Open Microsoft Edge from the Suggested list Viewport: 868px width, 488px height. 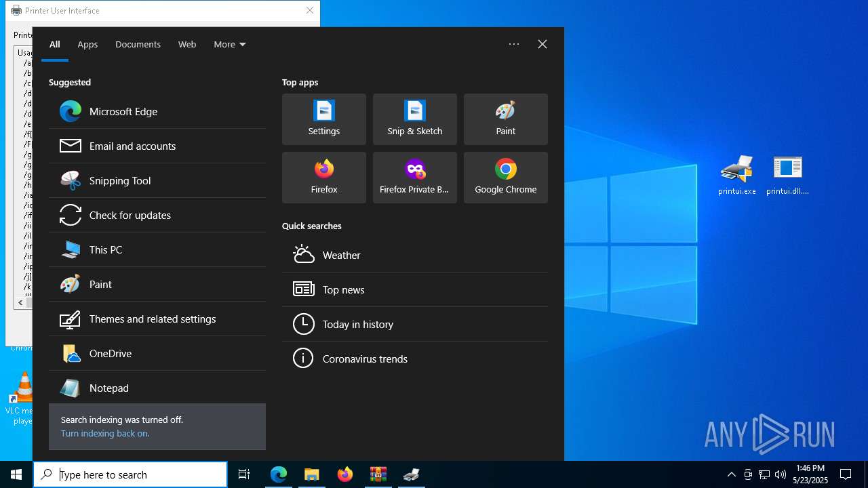[x=157, y=111]
